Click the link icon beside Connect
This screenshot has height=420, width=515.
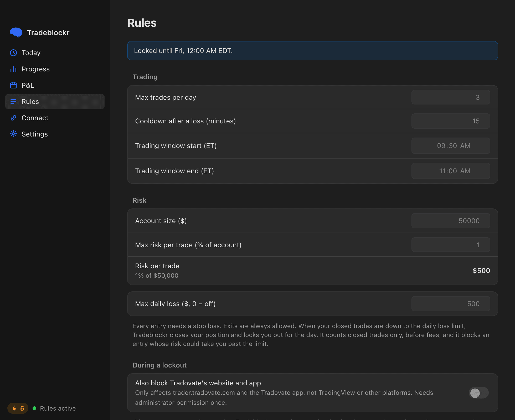[13, 118]
